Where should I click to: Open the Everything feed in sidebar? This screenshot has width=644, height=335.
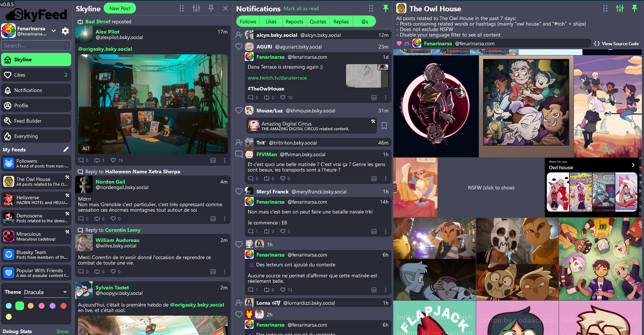tap(36, 136)
